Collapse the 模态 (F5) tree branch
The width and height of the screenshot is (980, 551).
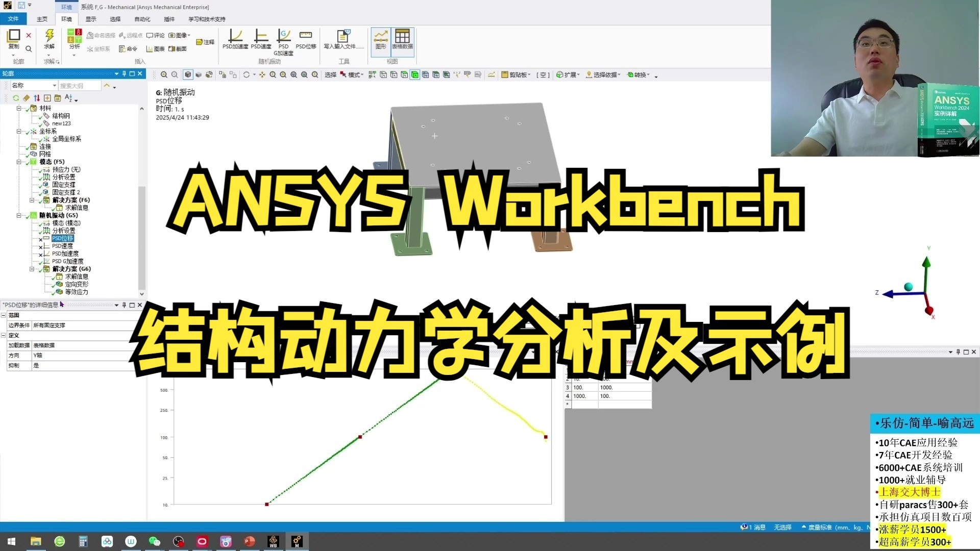(19, 162)
